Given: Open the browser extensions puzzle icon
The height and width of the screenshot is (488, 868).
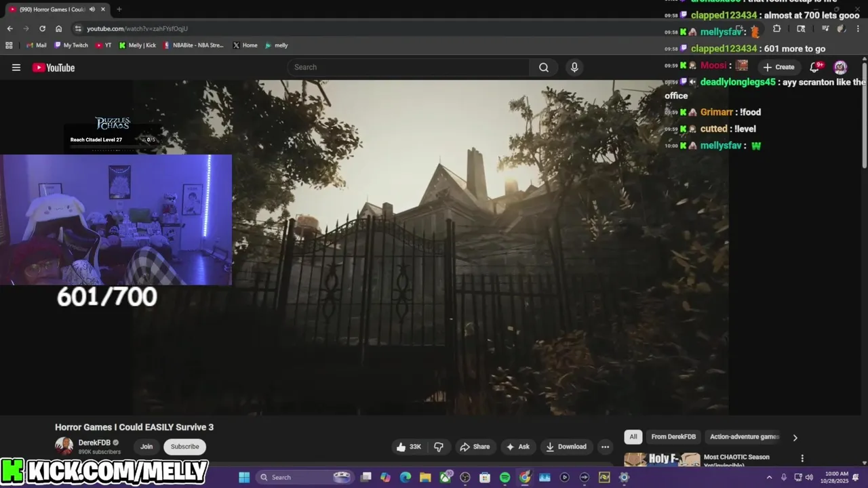Looking at the screenshot, I should [776, 28].
